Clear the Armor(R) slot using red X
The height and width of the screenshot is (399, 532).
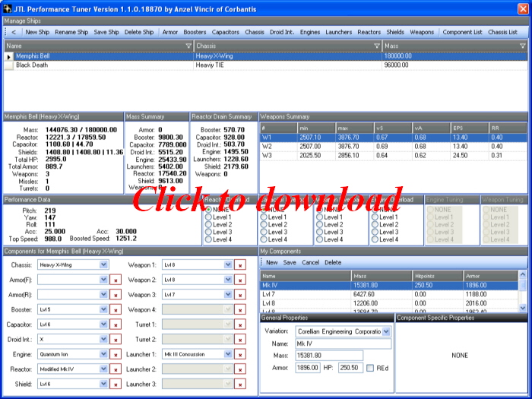click(x=116, y=295)
